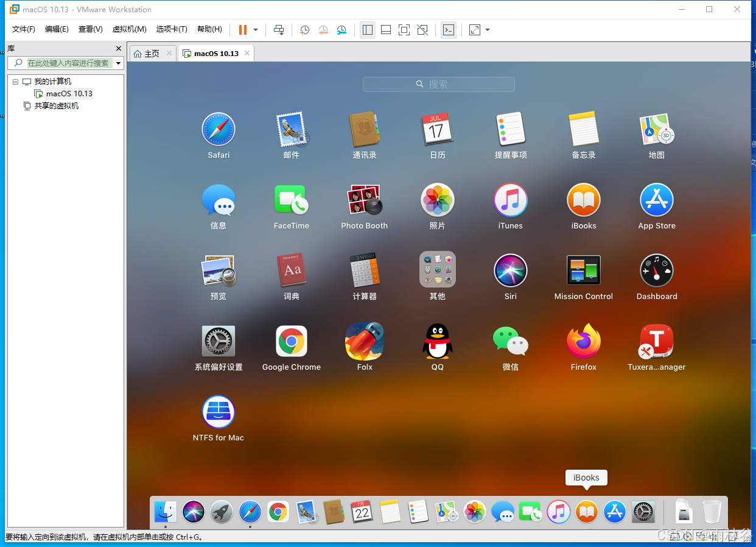
Task: Toggle the console view toolbar button
Action: tap(449, 30)
